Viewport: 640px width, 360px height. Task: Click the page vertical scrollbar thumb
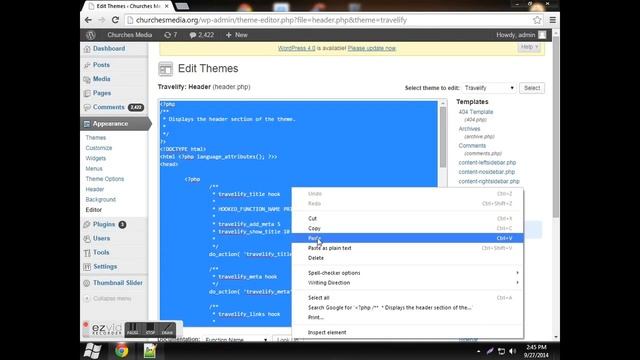[556, 127]
